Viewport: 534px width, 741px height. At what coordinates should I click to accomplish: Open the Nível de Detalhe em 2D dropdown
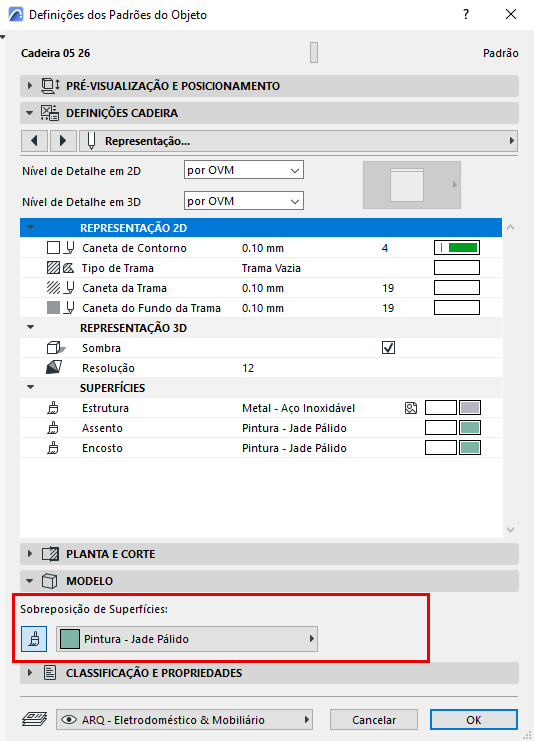tap(244, 170)
